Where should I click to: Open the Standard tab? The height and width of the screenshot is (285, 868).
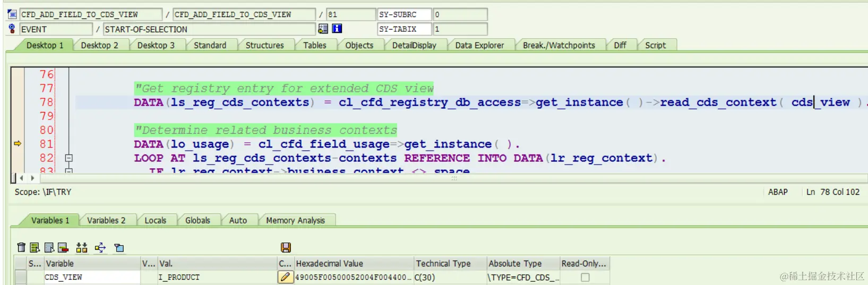[x=210, y=45]
